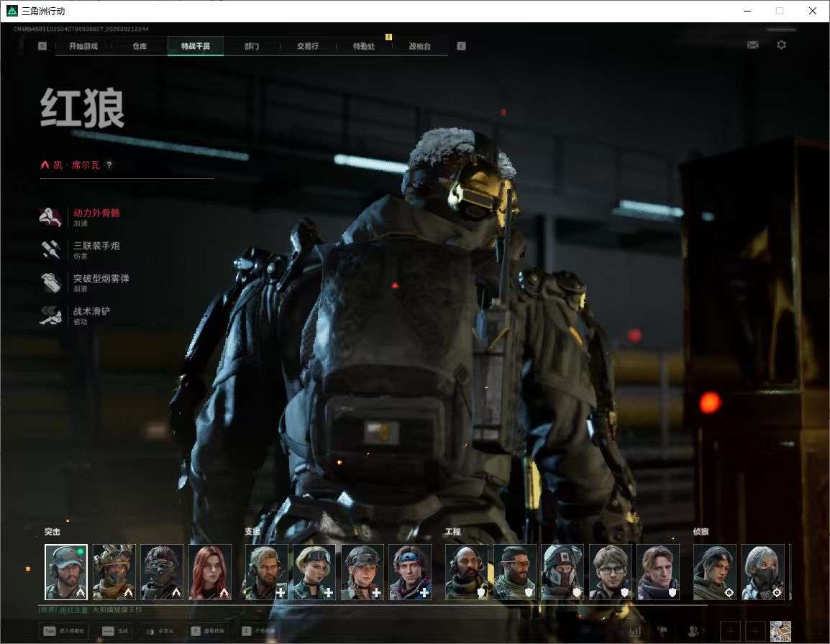Click the E key icon right of 改枪台
Image resolution: width=830 pixels, height=644 pixels.
(x=461, y=46)
